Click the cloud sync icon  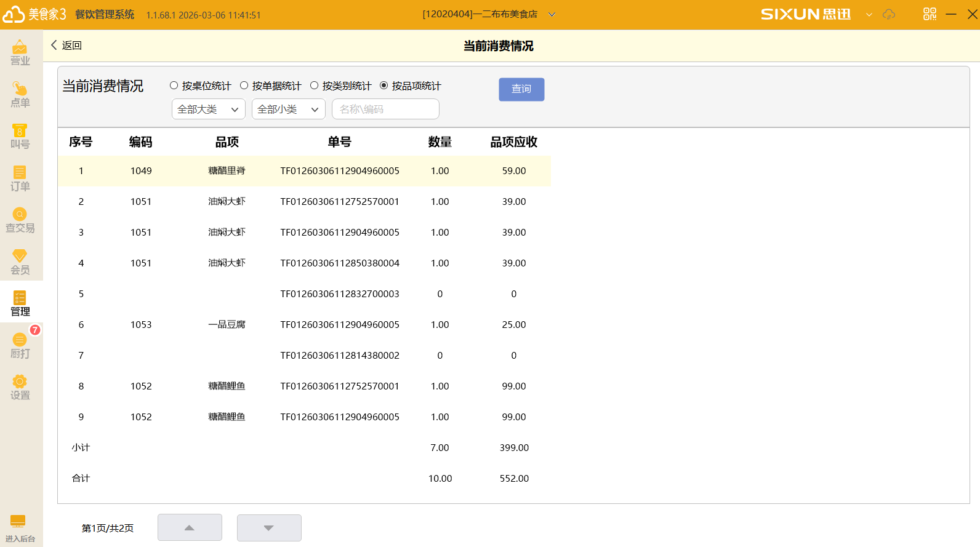click(x=889, y=14)
